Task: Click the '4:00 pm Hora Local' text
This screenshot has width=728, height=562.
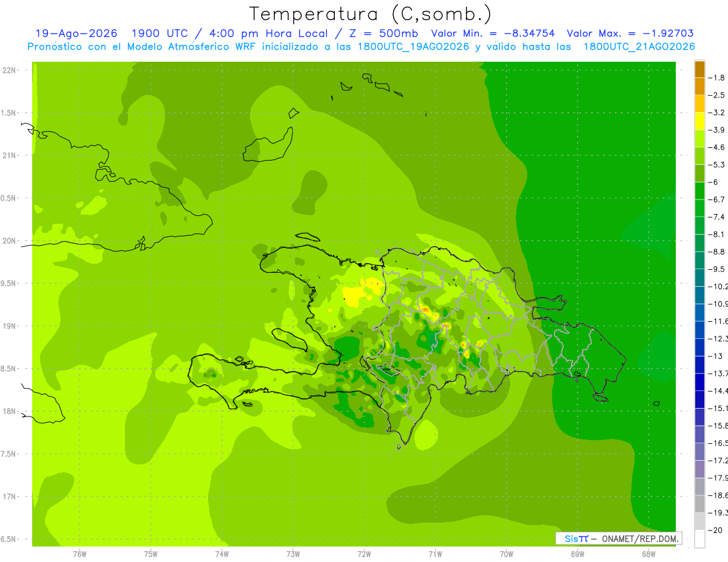Action: 269,33
